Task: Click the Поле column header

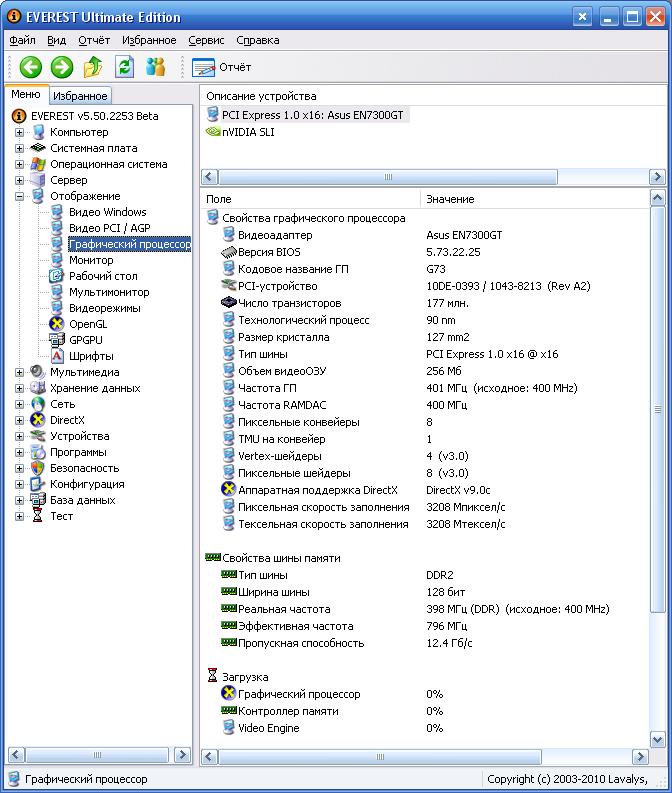Action: (310, 199)
